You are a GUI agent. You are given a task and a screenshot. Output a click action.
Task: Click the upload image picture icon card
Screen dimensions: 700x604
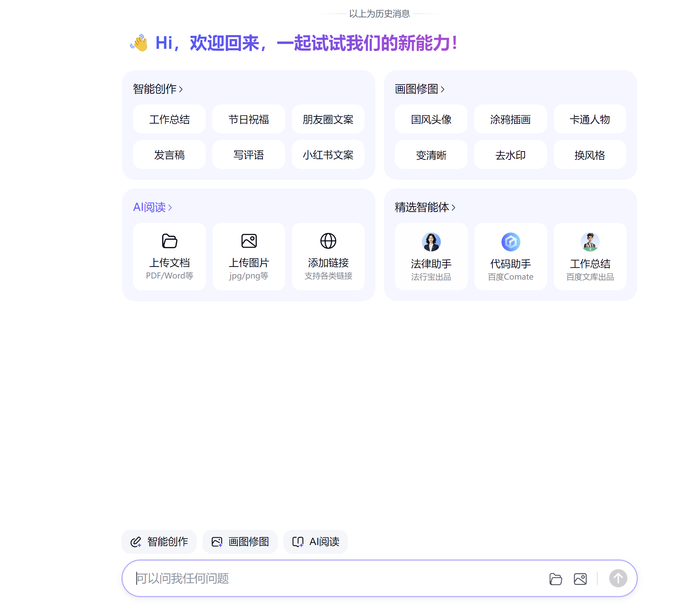point(249,256)
